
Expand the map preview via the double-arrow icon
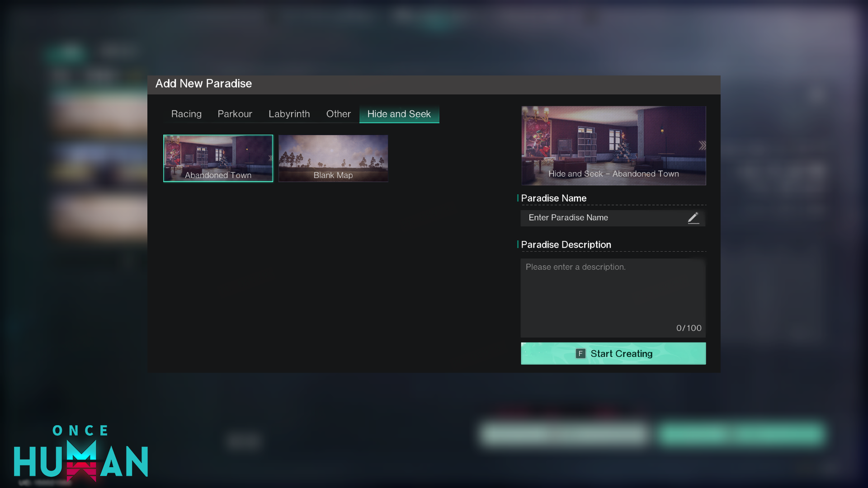pyautogui.click(x=701, y=145)
